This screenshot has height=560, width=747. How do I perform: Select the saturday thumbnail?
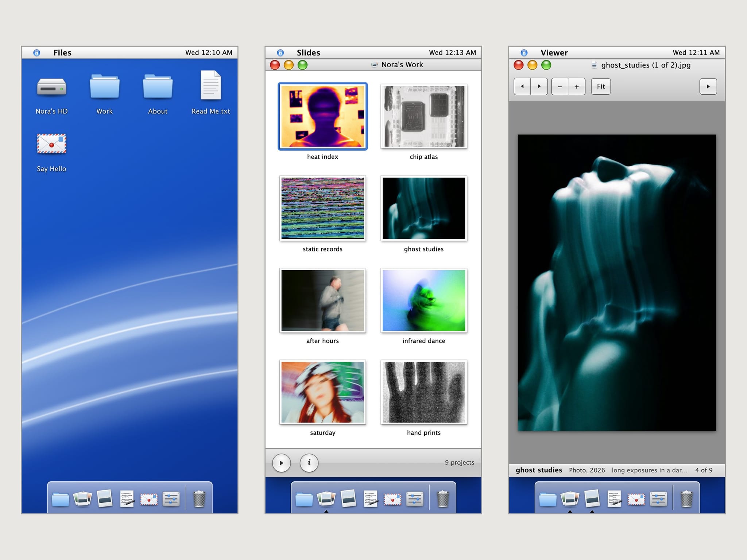322,392
